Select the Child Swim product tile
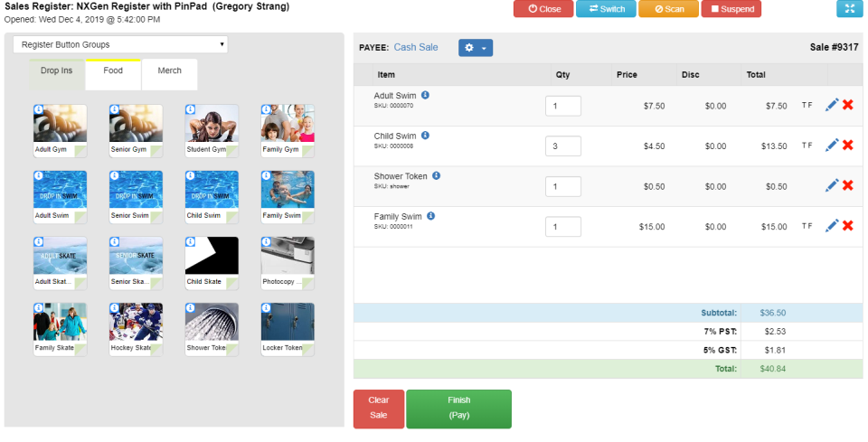868x442 pixels. [212, 197]
